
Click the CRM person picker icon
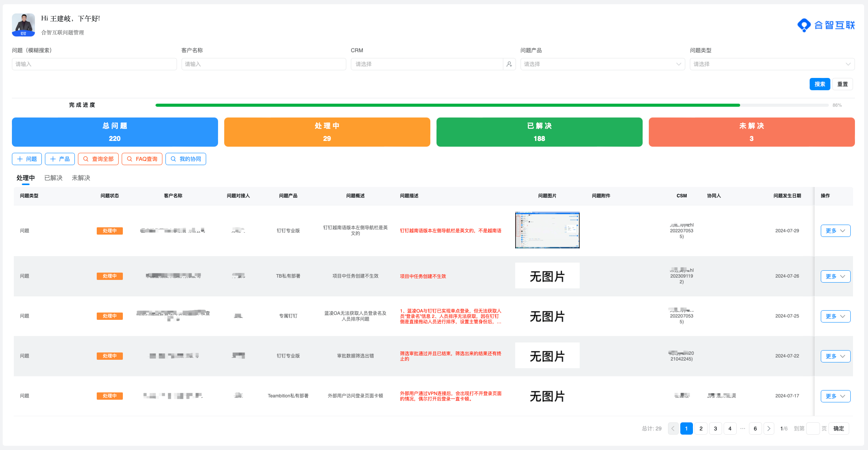pos(509,64)
